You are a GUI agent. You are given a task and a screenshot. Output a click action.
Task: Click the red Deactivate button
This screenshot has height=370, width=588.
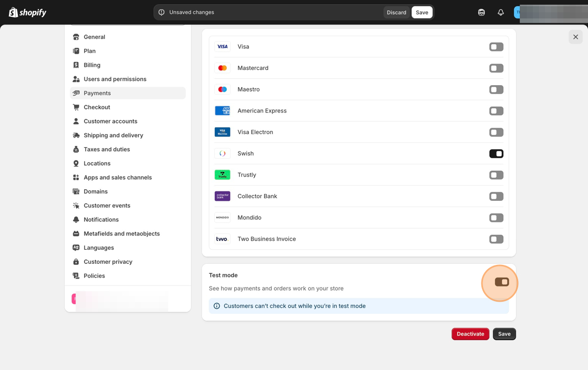click(470, 334)
